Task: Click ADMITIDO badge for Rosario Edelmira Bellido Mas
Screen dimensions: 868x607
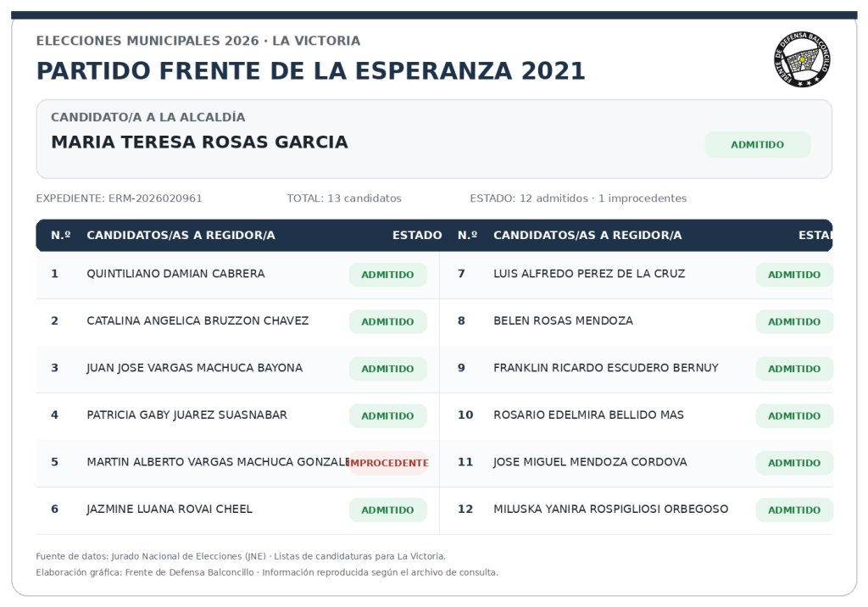Action: pyautogui.click(x=794, y=416)
